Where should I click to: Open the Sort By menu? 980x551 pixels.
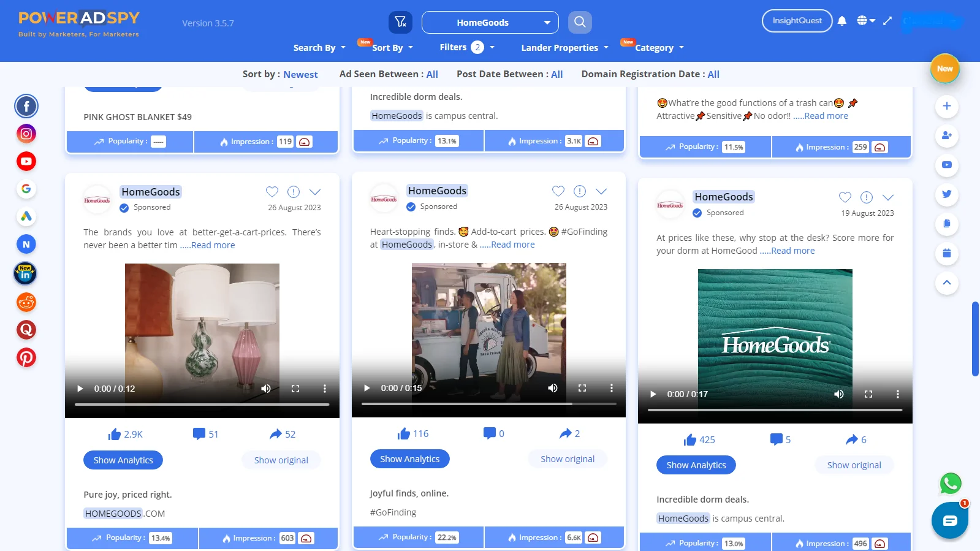[x=392, y=48]
